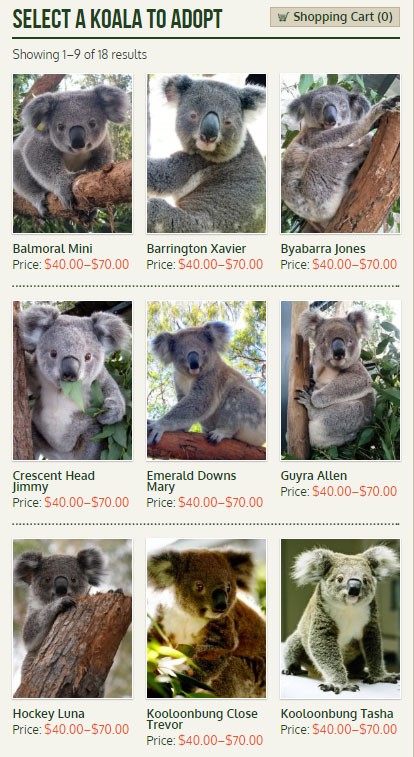This screenshot has width=414, height=757.
Task: View Crescent Head Jimmy photo
Action: pos(72,380)
